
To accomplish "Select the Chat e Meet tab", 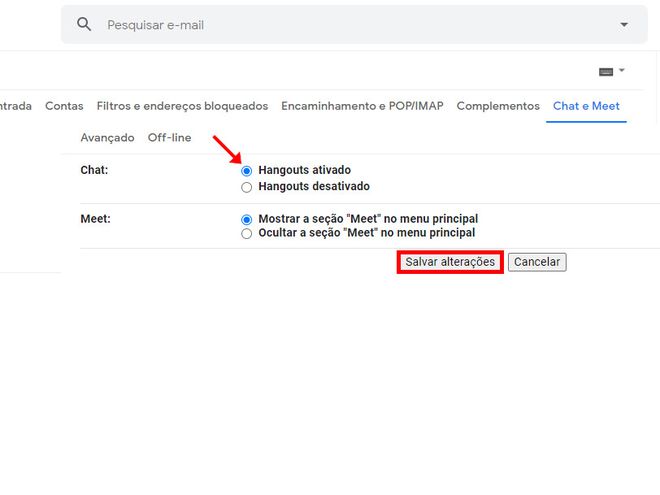I will pyautogui.click(x=586, y=106).
